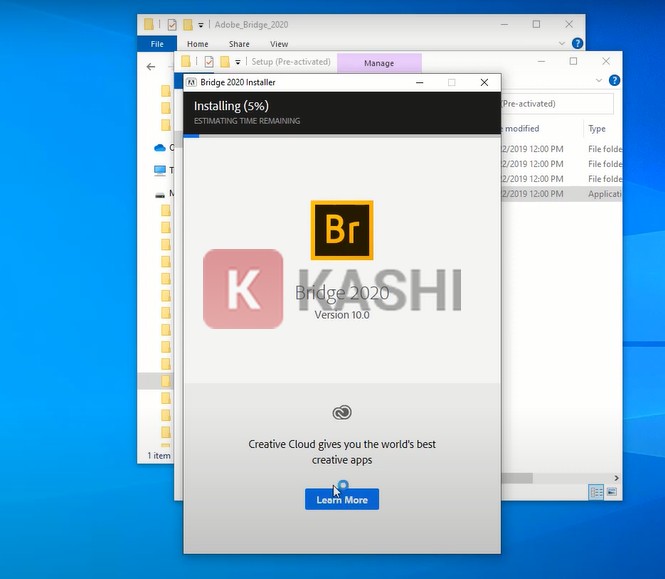Open the Share ribbon tab
Screen dimensions: 665x579
coord(239,44)
